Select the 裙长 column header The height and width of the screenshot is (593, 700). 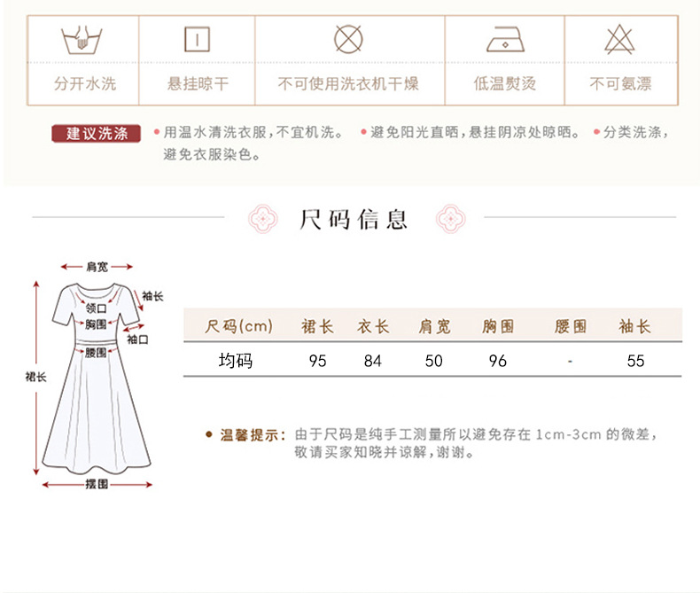317,326
